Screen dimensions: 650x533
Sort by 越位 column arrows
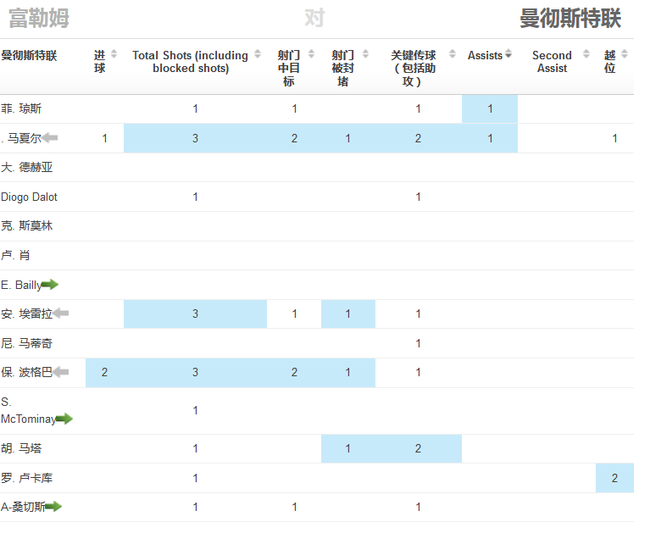click(x=625, y=54)
